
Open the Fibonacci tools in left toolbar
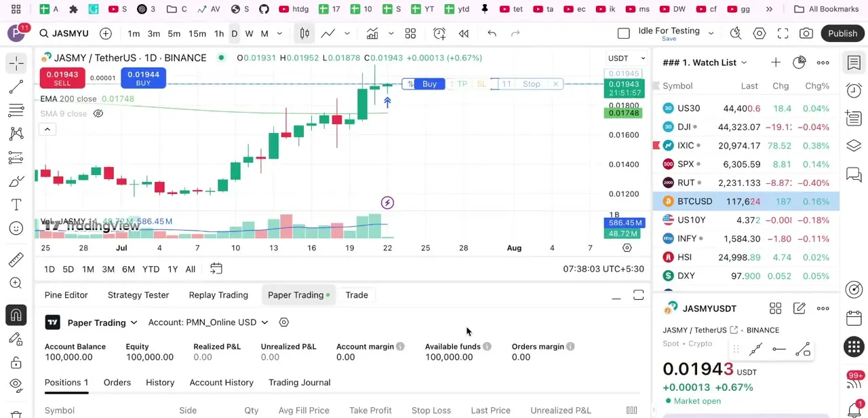tap(16, 111)
